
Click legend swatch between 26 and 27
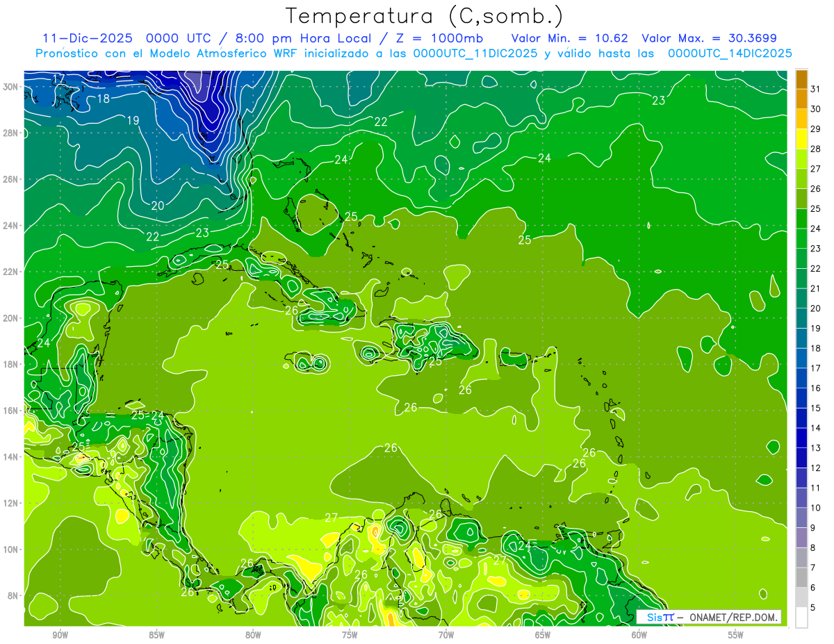[801, 179]
